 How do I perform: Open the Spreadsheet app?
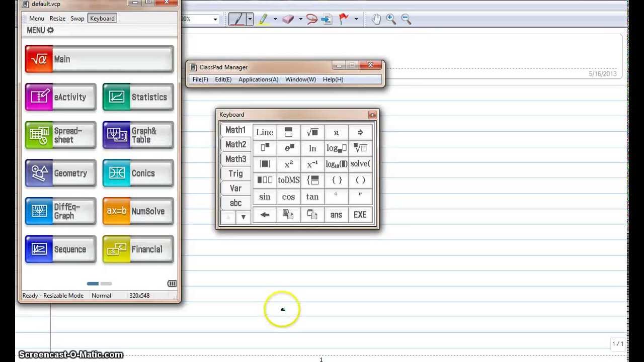coord(60,135)
